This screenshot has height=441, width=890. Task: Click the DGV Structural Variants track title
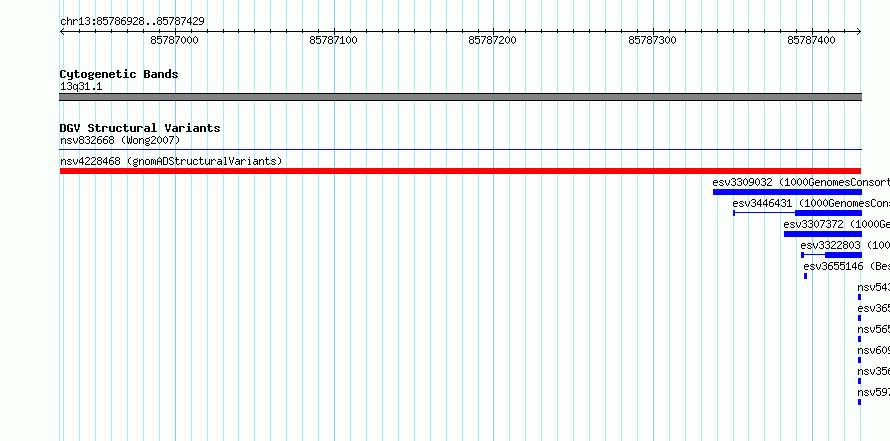click(x=140, y=128)
